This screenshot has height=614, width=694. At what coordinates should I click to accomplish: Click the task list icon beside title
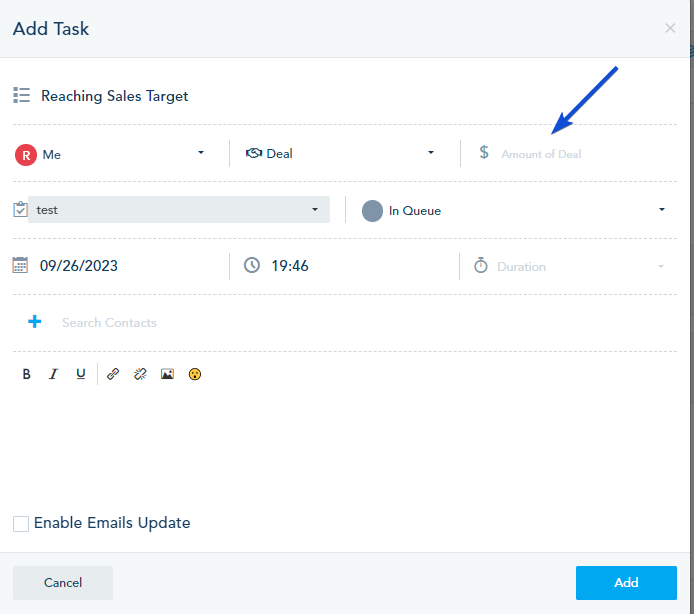click(22, 95)
